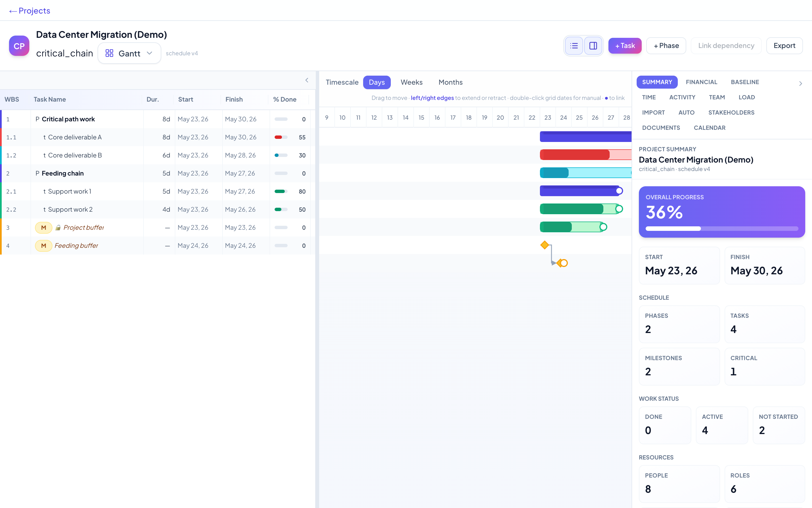Click the Feeding buffer milestone diamond
The height and width of the screenshot is (508, 812).
[x=560, y=263]
